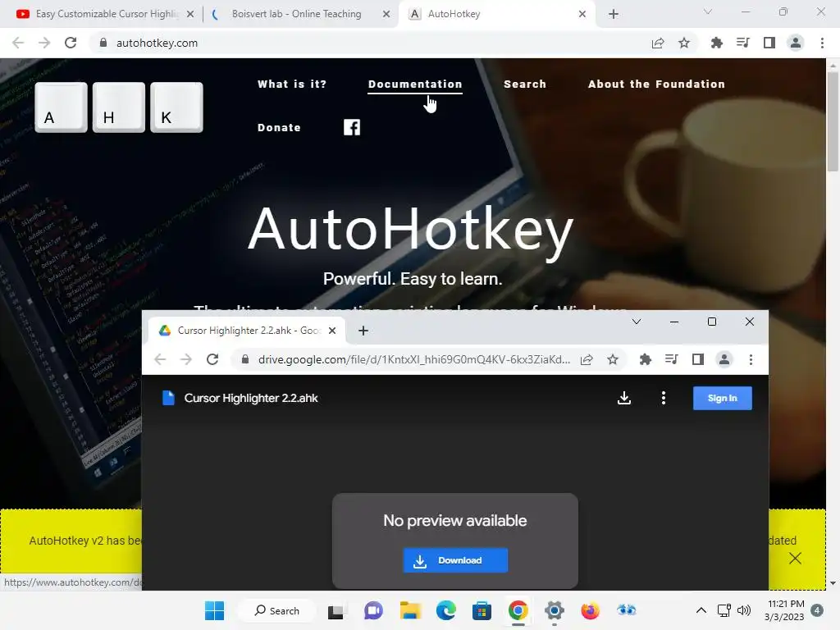Viewport: 840px width, 630px height.
Task: Click the Facebook icon on AutoHotkey site
Action: click(x=351, y=127)
